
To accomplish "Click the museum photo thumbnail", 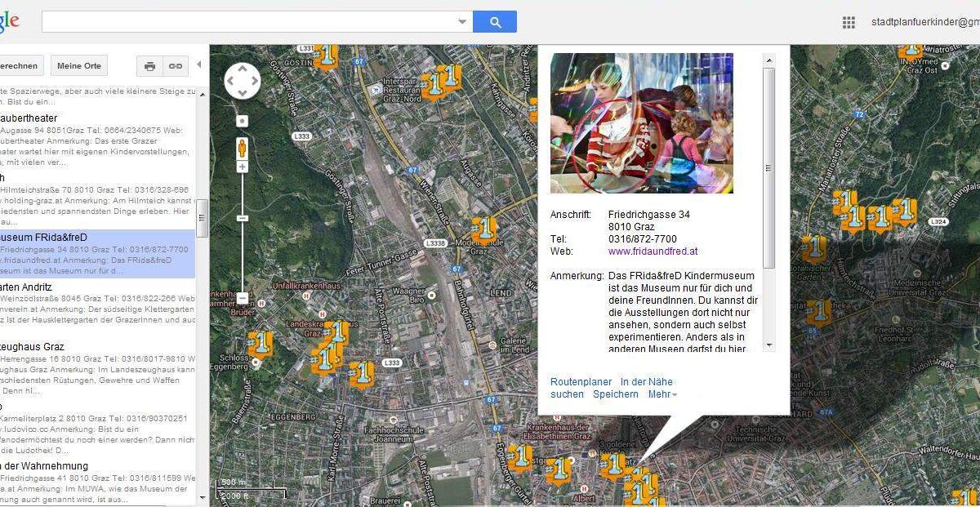I will (x=641, y=123).
